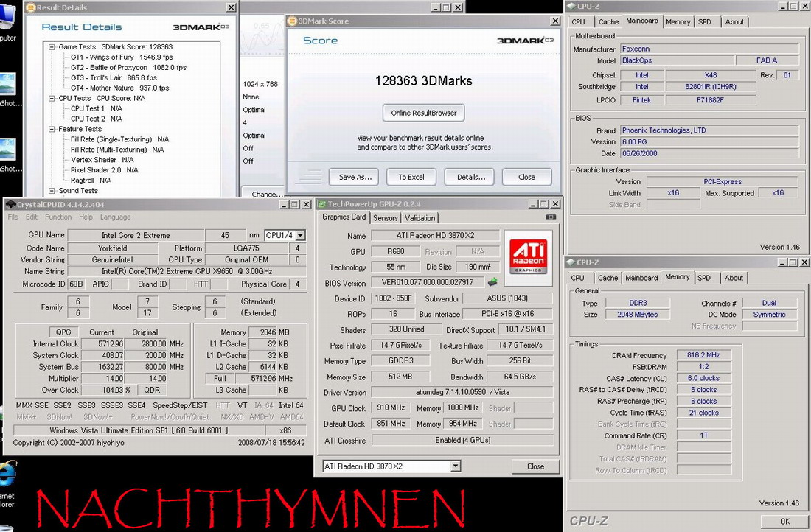The image size is (811, 532).
Task: Click the Name String field in CrystalCPUID
Action: [x=187, y=271]
